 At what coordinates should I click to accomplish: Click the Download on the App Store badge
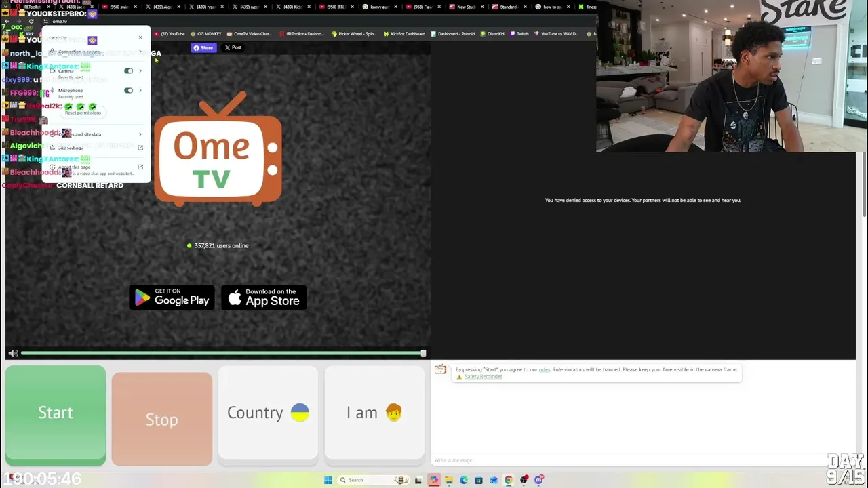pos(264,298)
